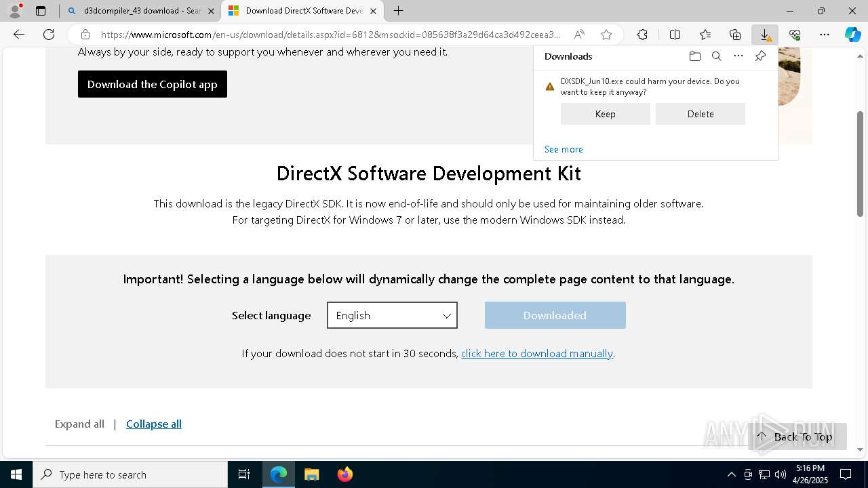Open the Extensions puzzle icon
Screen dimensions: 868x488
pos(642,35)
